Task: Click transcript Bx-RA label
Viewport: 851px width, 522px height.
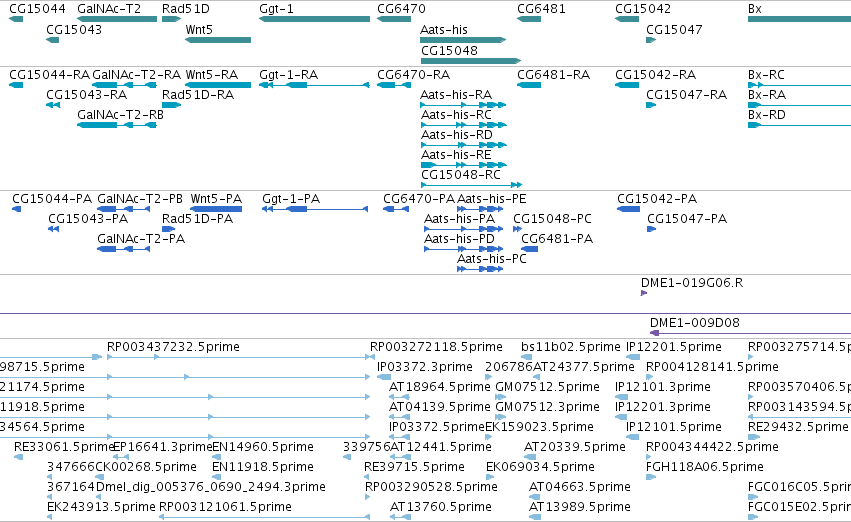Action: point(767,94)
